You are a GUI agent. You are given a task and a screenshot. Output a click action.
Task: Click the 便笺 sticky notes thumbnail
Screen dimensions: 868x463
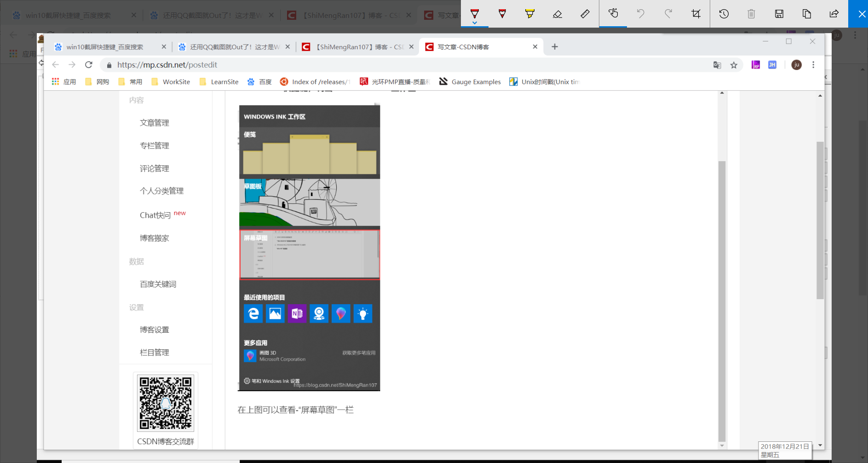(x=310, y=153)
